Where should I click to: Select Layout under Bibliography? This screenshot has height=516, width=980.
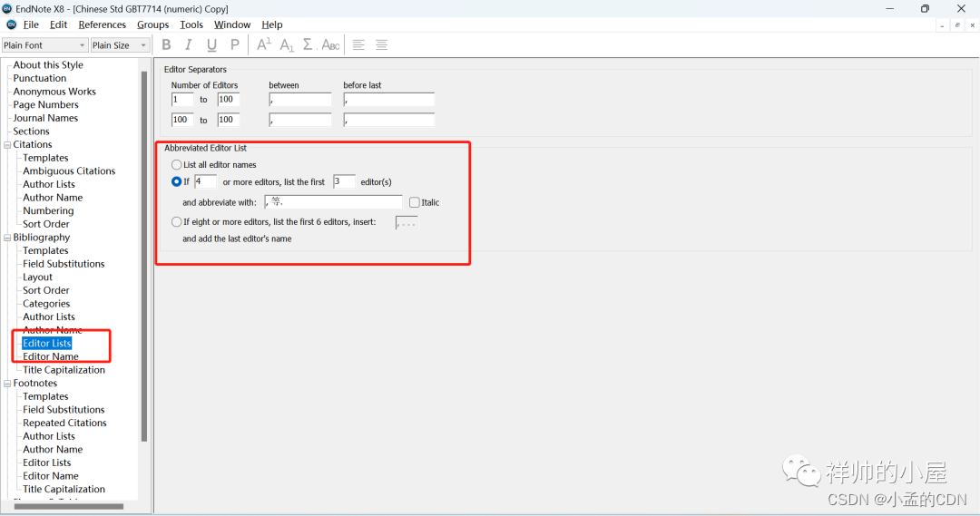pos(37,277)
